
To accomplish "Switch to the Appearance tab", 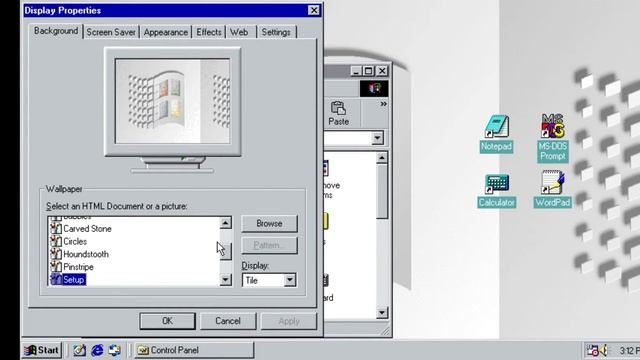I will pos(166,32).
